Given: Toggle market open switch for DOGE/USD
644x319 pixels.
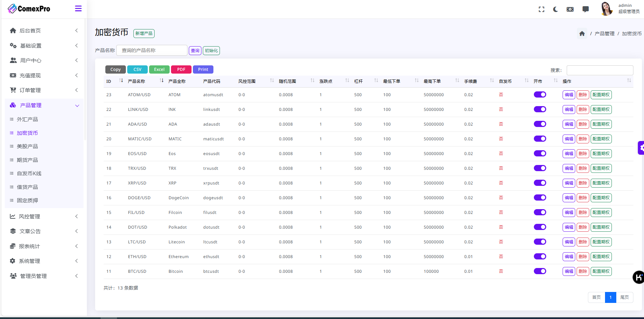Looking at the screenshot, I should [x=540, y=197].
